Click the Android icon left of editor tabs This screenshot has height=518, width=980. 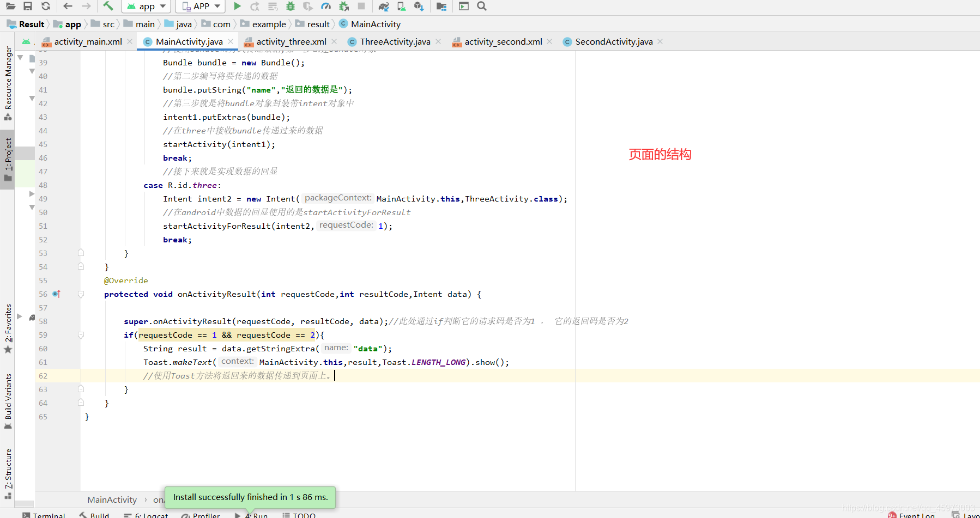[x=26, y=41]
